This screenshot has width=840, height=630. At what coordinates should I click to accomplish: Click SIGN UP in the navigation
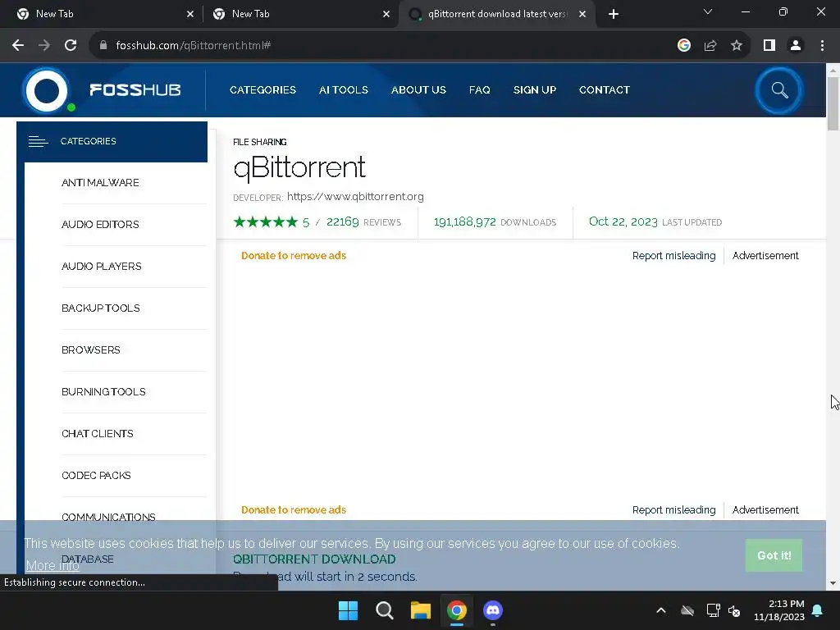[x=535, y=90]
